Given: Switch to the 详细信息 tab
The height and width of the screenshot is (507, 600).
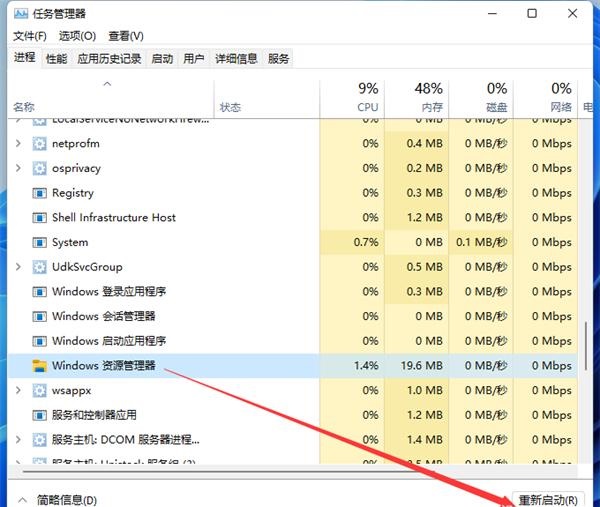Looking at the screenshot, I should pyautogui.click(x=236, y=59).
